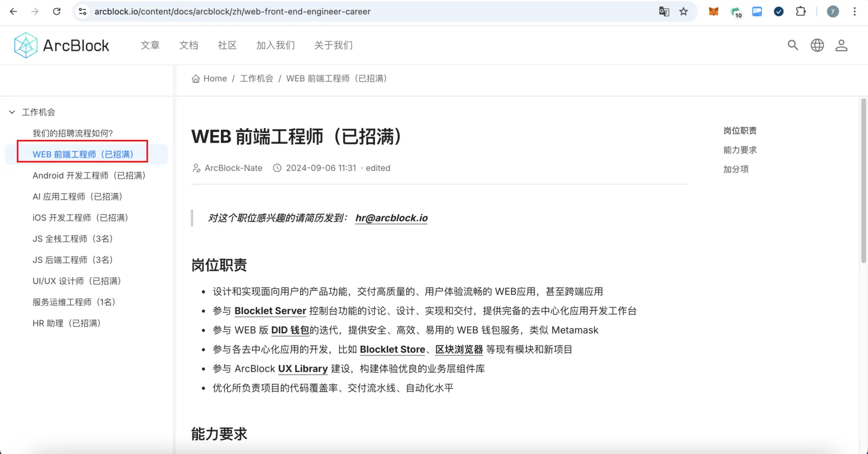Open the Chrome three-dot menu
868x454 pixels.
854,11
